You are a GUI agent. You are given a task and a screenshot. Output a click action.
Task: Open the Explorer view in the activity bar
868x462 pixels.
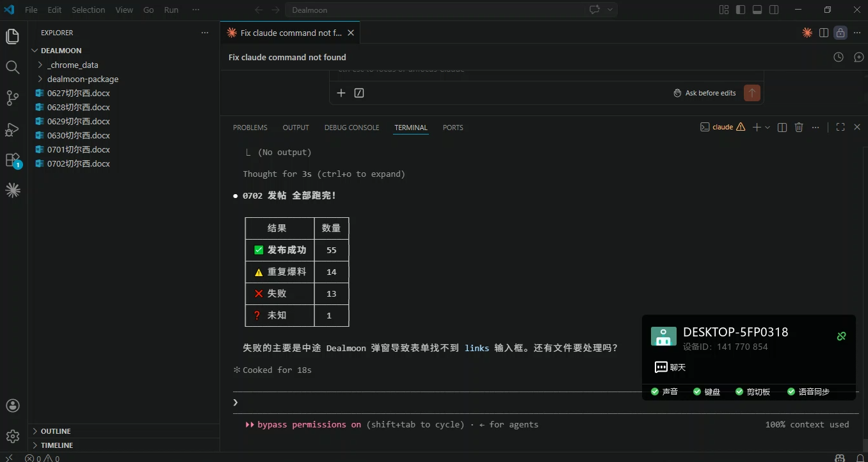[x=13, y=37]
